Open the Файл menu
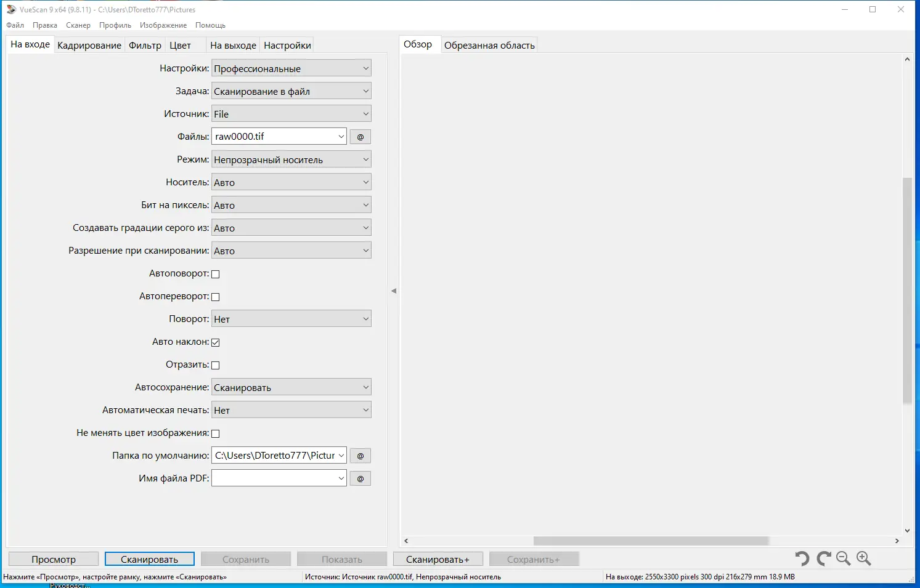920x588 pixels. tap(15, 25)
